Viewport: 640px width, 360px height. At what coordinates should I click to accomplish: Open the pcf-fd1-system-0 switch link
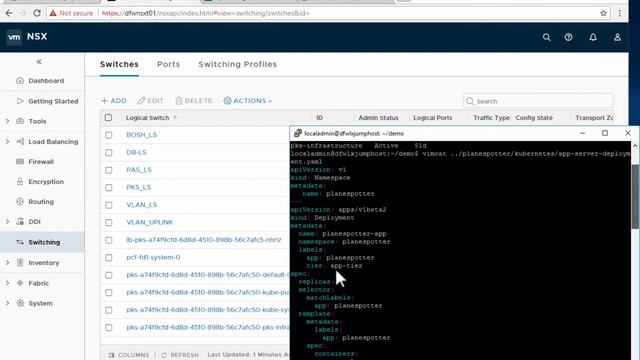coord(153,257)
